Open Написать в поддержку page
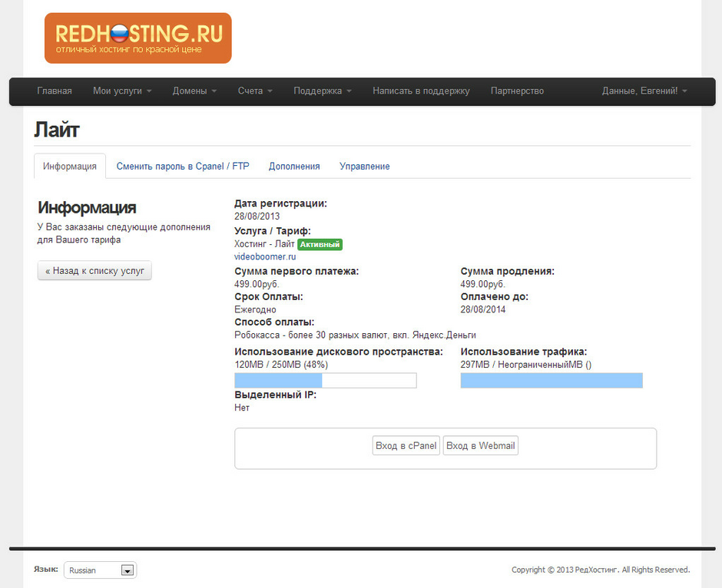The image size is (722, 588). 421,91
